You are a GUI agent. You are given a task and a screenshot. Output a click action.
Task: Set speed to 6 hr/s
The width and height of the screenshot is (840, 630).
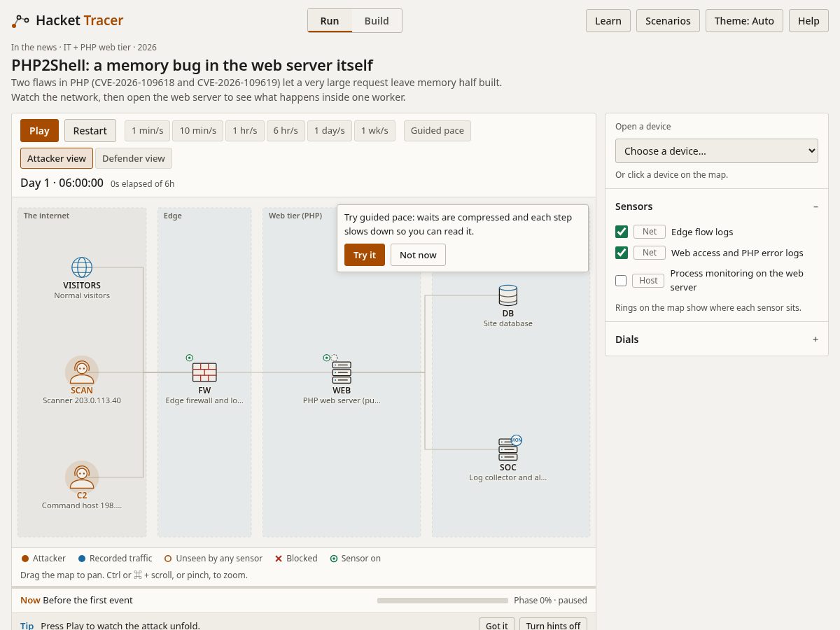pyautogui.click(x=286, y=131)
